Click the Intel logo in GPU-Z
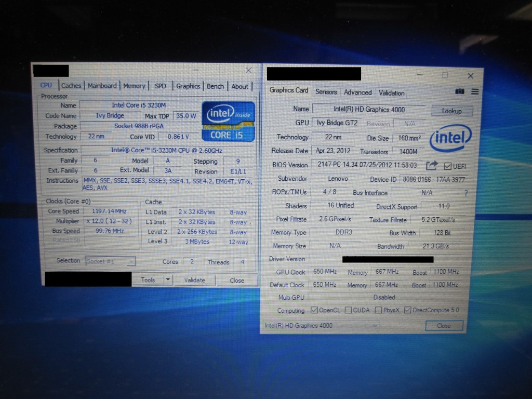Image resolution: width=532 pixels, height=399 pixels. pos(450,138)
